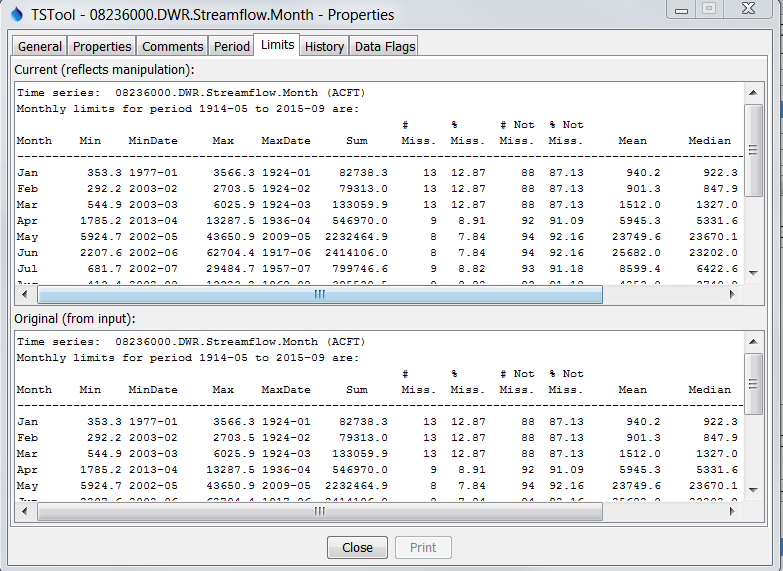The height and width of the screenshot is (571, 783).
Task: Click the Mar row in Original panel
Action: [378, 454]
